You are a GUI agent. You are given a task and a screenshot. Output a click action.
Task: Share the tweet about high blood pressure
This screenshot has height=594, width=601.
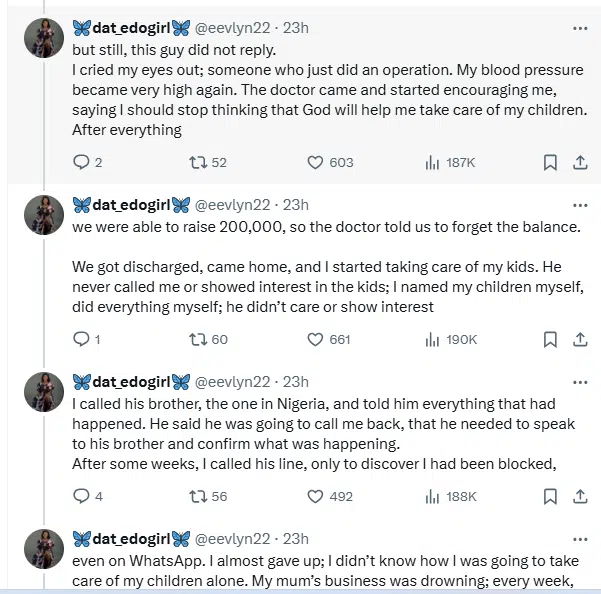pyautogui.click(x=579, y=162)
